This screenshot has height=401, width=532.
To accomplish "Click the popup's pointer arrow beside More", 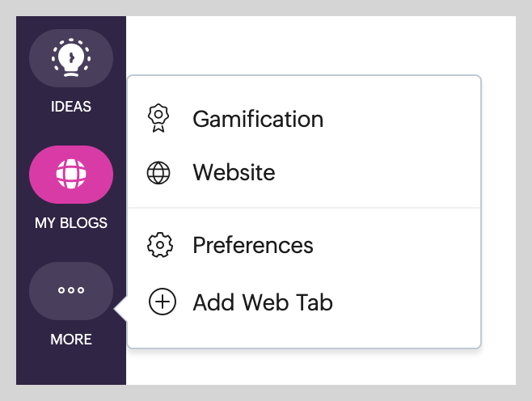I will (x=121, y=309).
